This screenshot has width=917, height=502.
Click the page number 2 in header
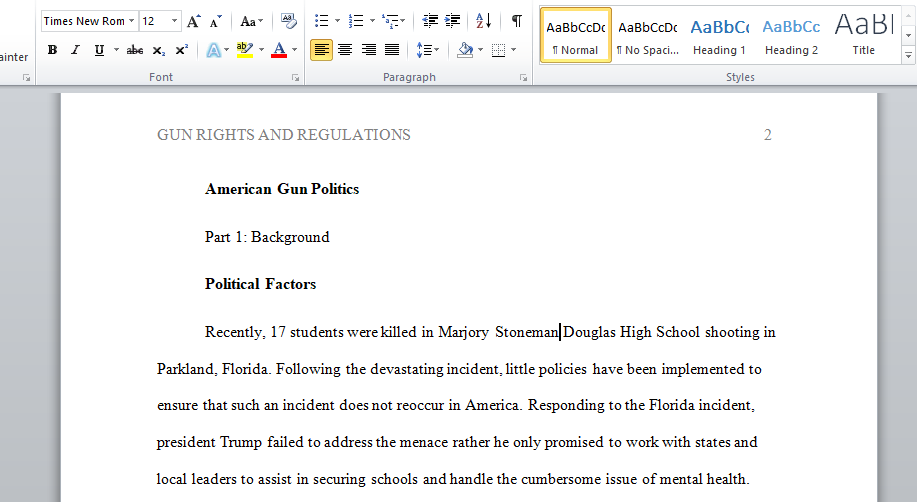[x=768, y=135]
